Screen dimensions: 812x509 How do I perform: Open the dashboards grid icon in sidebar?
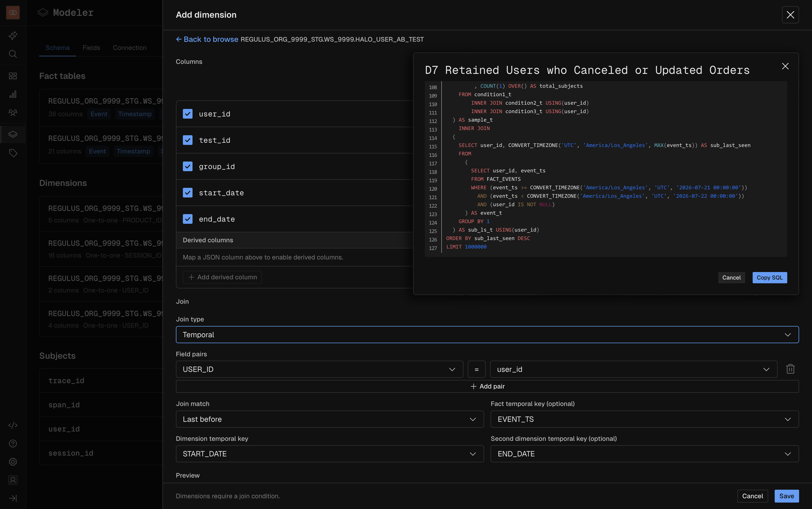13,76
